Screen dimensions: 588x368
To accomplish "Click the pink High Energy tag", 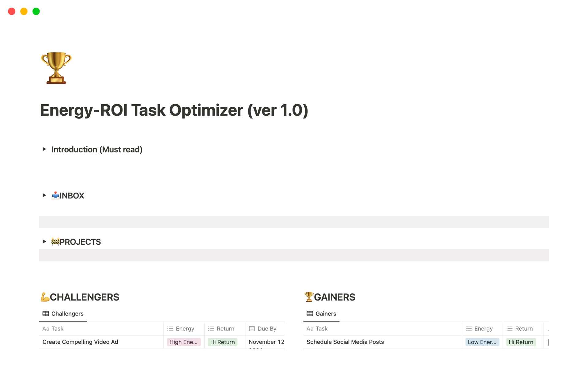I will (x=183, y=342).
